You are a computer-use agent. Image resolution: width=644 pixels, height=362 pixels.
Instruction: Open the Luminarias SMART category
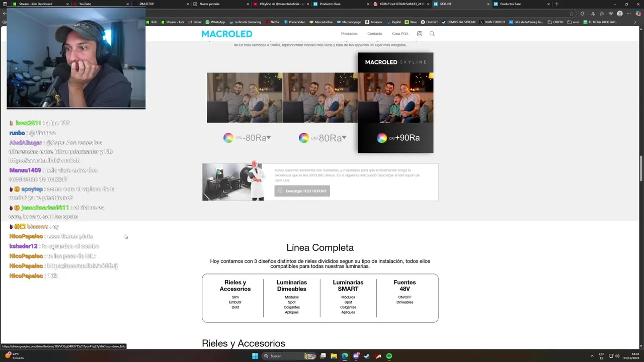point(348,286)
